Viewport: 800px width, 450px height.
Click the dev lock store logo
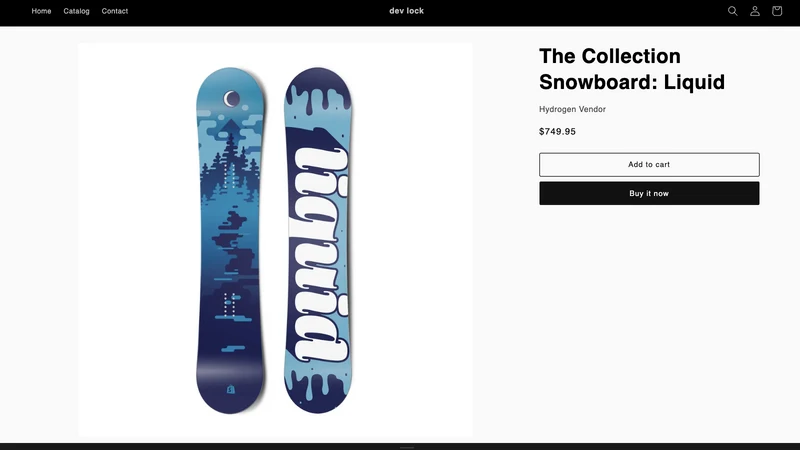tap(407, 11)
